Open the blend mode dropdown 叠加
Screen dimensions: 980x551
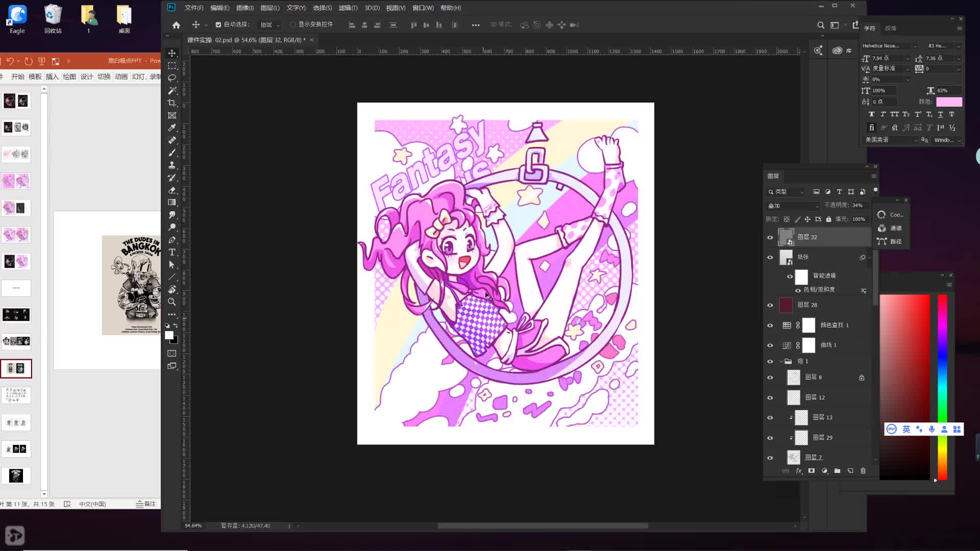793,206
